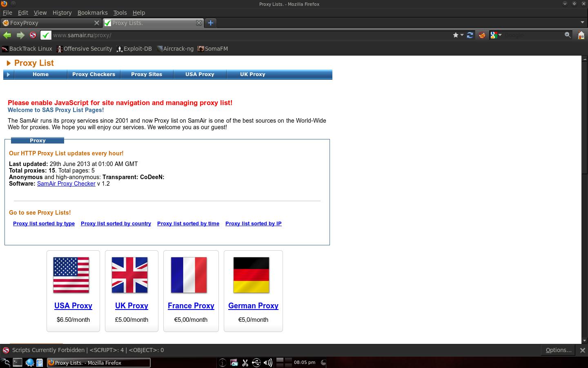This screenshot has height=368, width=588.
Task: Follow the USA Proxy text link
Action: (73, 306)
